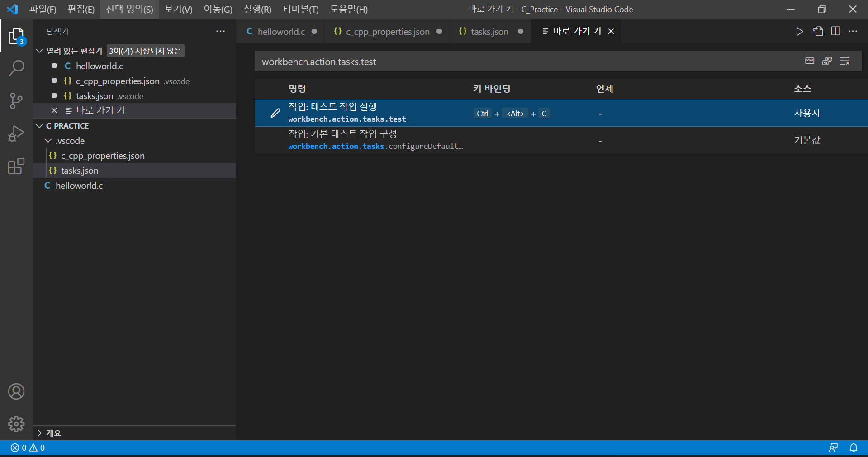
Task: Toggle record keys keyboard icon in search
Action: point(810,61)
